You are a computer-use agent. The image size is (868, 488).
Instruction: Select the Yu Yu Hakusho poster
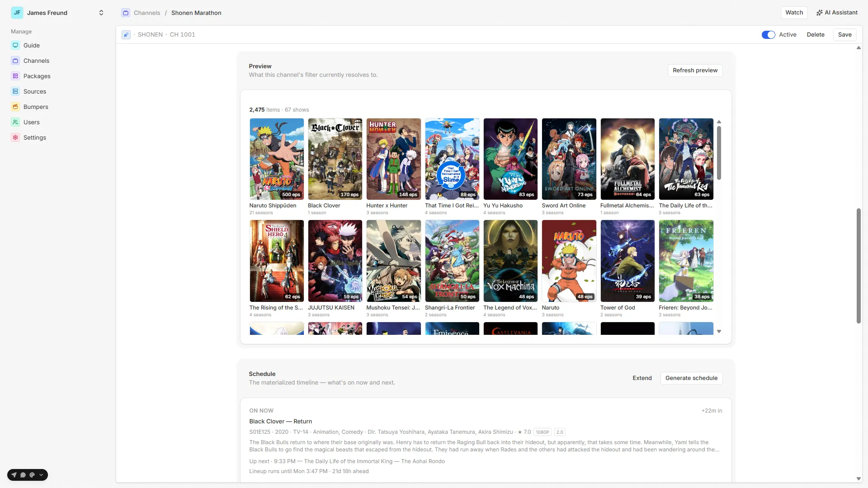click(510, 159)
